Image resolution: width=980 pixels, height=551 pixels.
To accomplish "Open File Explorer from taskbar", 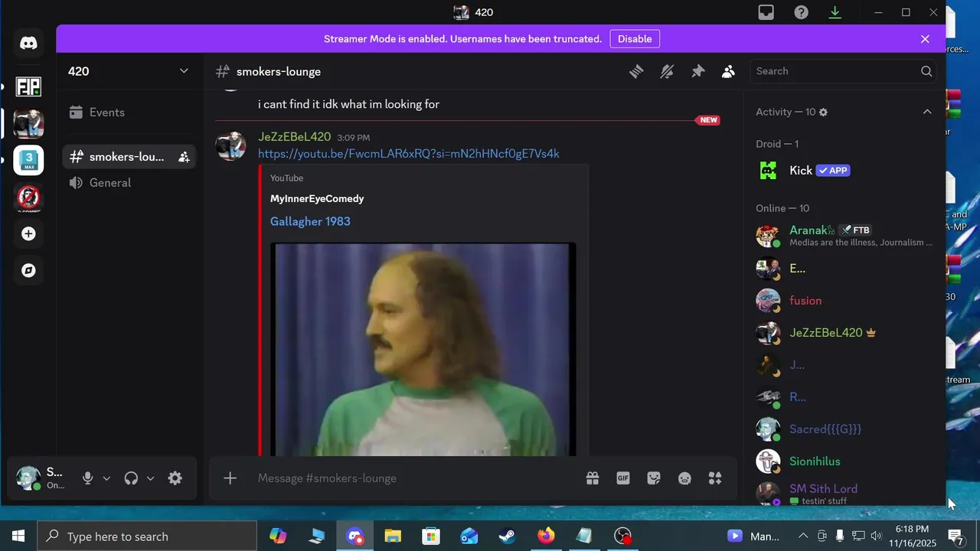I will click(x=393, y=536).
